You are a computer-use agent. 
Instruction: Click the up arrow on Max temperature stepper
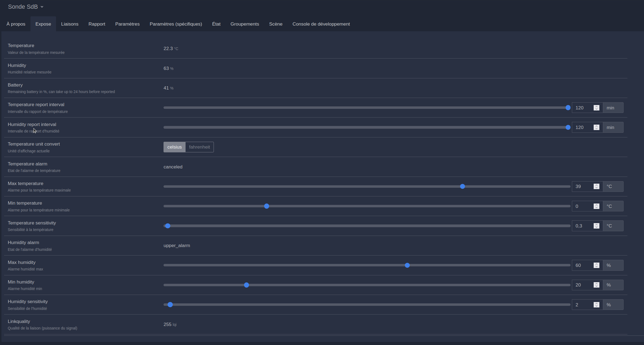pyautogui.click(x=596, y=185)
